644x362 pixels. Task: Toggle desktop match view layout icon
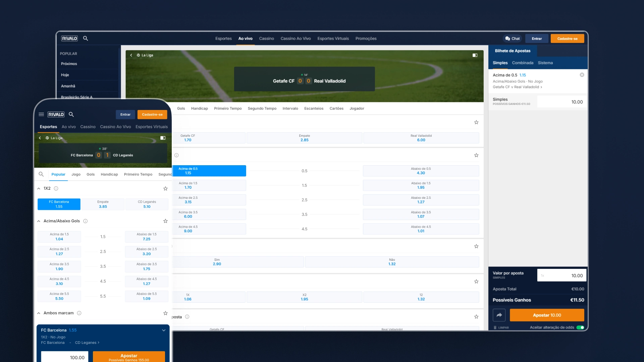tap(475, 55)
